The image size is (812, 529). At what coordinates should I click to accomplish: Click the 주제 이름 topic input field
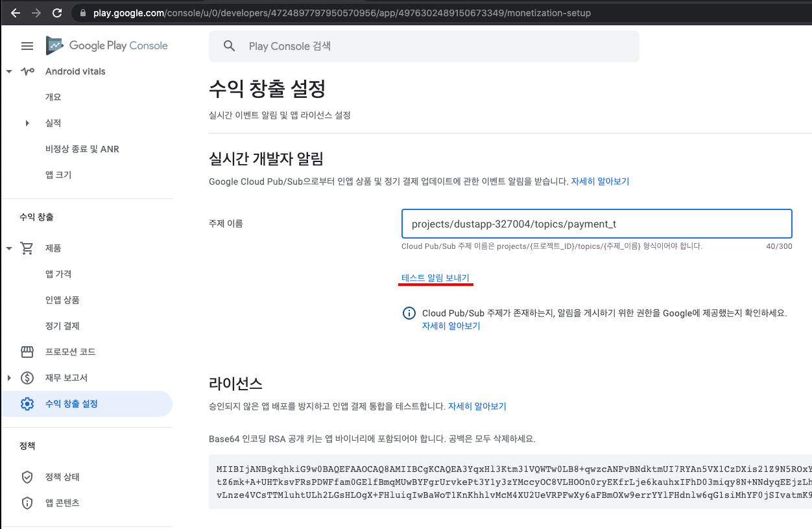(597, 224)
